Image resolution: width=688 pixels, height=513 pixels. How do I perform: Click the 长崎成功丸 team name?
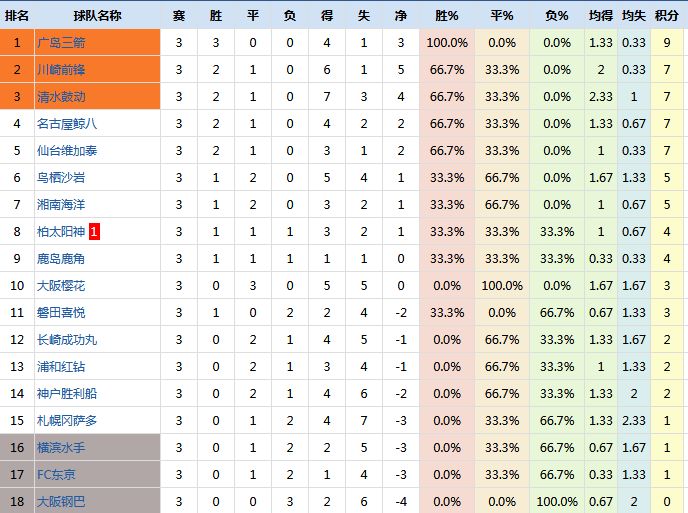67,340
